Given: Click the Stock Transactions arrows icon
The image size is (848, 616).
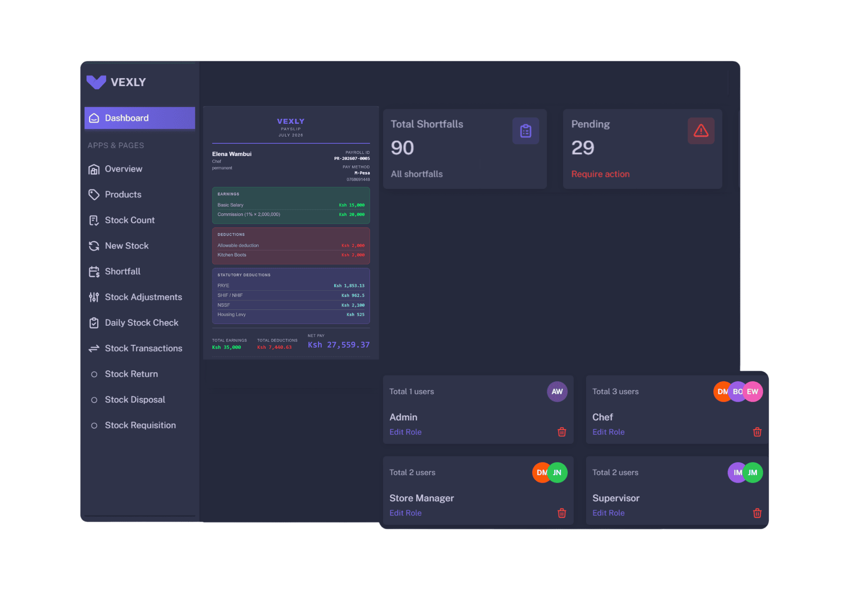Looking at the screenshot, I should 94,348.
